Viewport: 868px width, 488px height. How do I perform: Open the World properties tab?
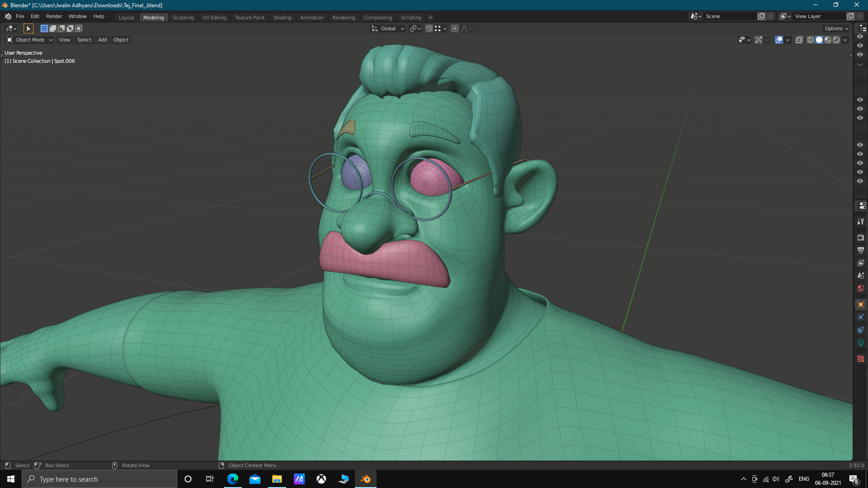coord(861,288)
